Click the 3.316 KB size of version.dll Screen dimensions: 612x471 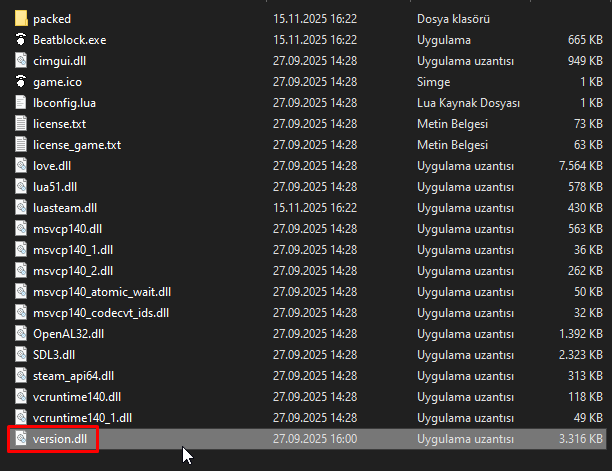click(581, 439)
